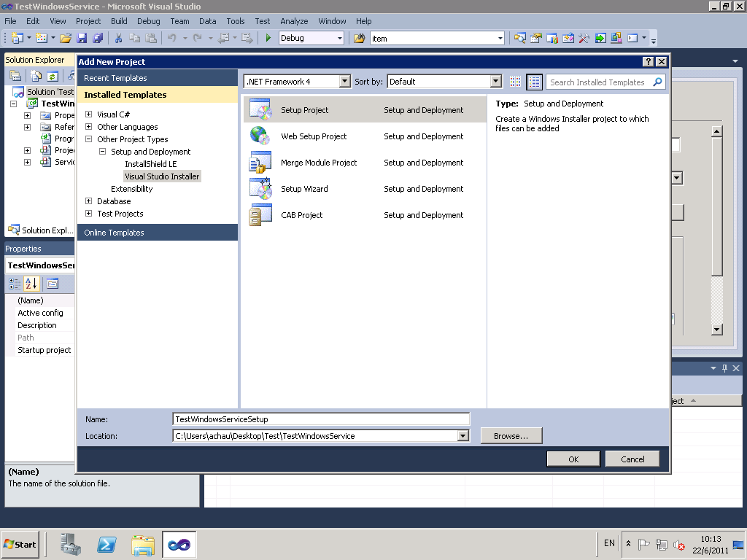The width and height of the screenshot is (747, 560).
Task: Expand the Visual C# templates node
Action: click(88, 114)
